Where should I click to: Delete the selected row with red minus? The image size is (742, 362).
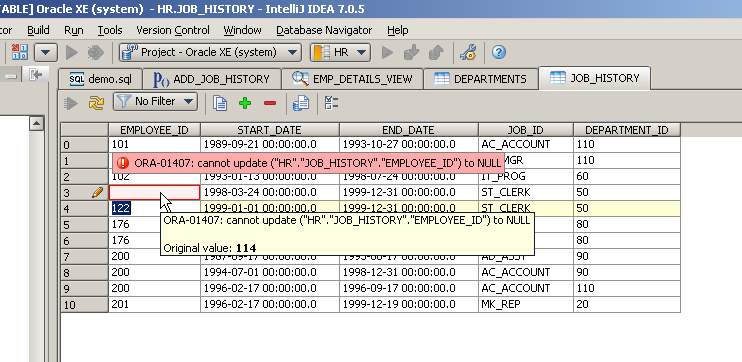point(270,103)
